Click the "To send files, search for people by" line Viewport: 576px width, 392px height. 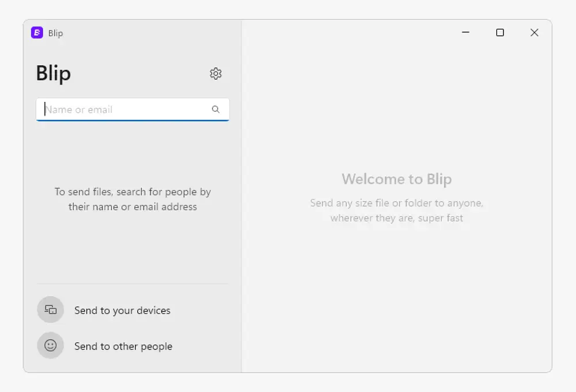click(x=132, y=192)
